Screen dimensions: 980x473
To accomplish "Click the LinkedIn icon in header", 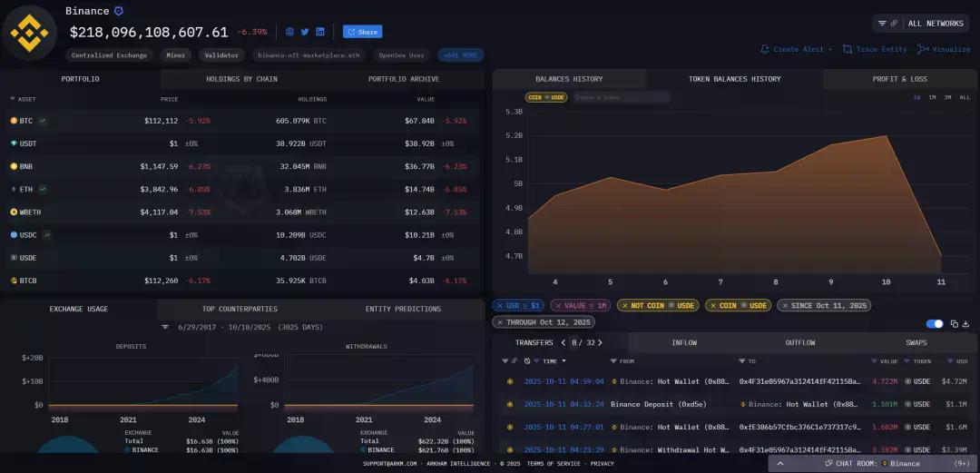I will (x=320, y=32).
